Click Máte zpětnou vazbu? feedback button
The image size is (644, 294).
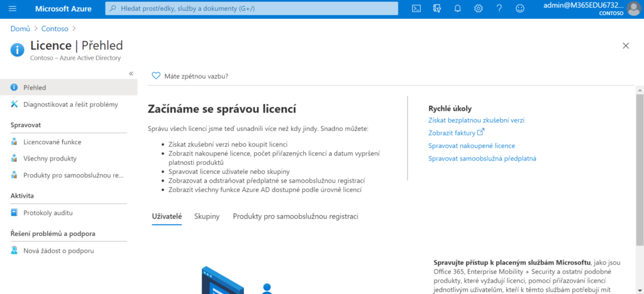point(190,76)
